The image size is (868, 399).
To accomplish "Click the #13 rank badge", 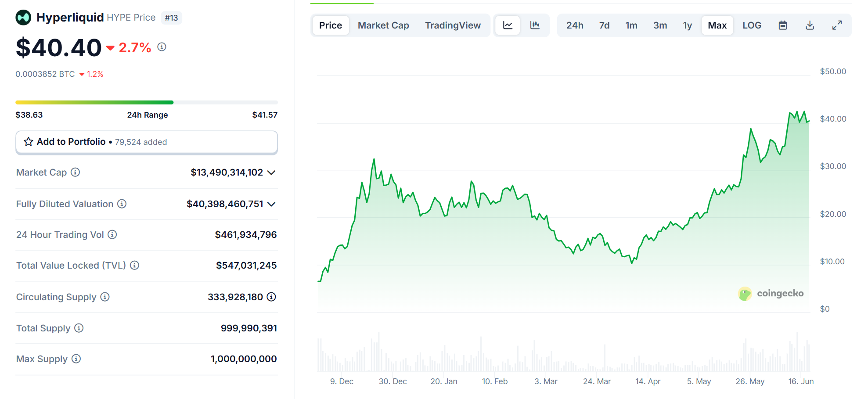I will point(171,18).
